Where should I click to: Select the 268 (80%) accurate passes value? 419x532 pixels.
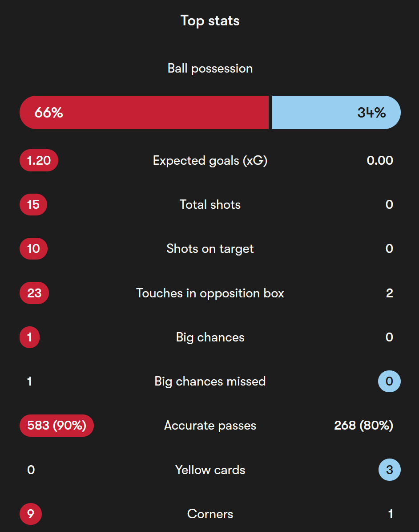click(364, 426)
